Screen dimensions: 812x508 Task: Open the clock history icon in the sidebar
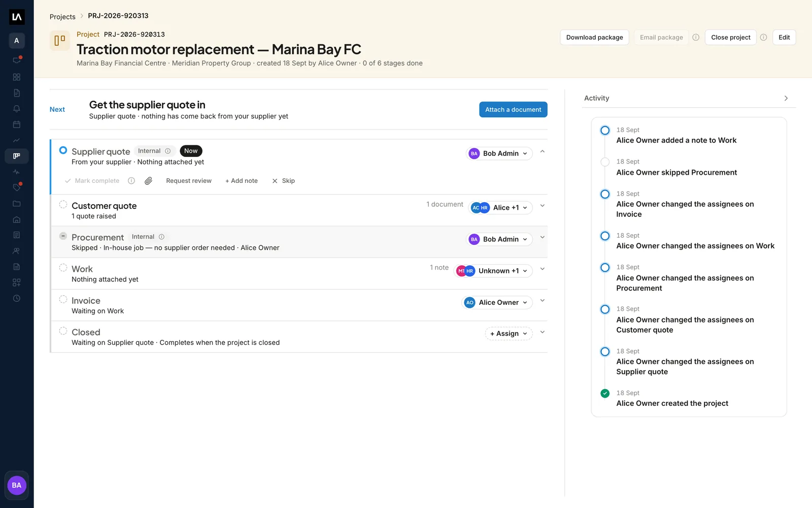tap(17, 298)
